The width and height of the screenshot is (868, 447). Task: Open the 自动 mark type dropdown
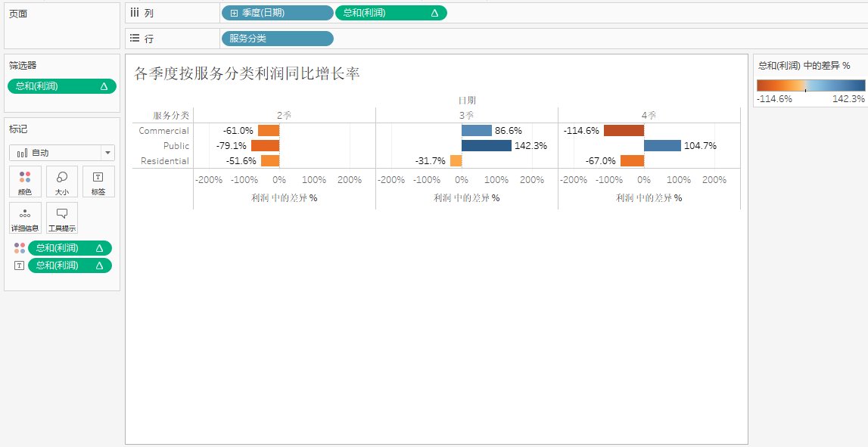[62, 153]
